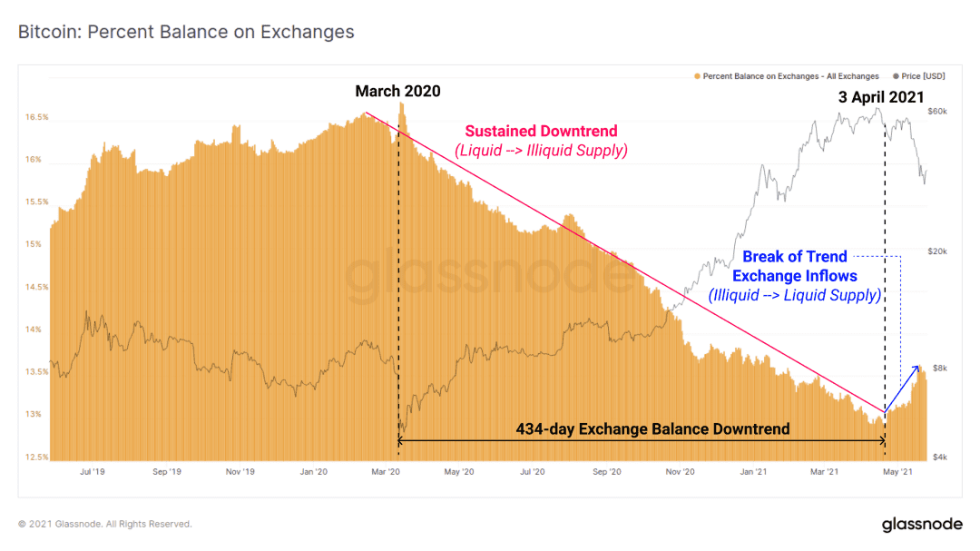Click the 16.5% y-axis label
The height and width of the screenshot is (551, 980).
pyautogui.click(x=37, y=117)
